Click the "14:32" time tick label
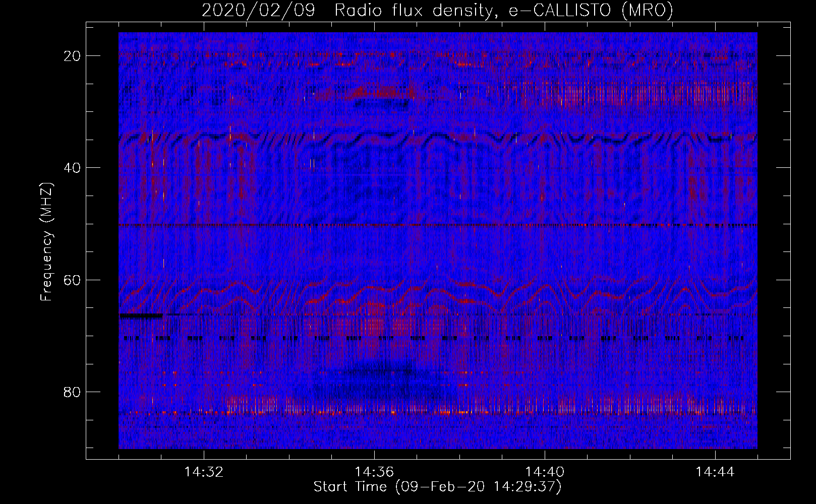Viewport: 816px width, 504px height. [x=204, y=472]
